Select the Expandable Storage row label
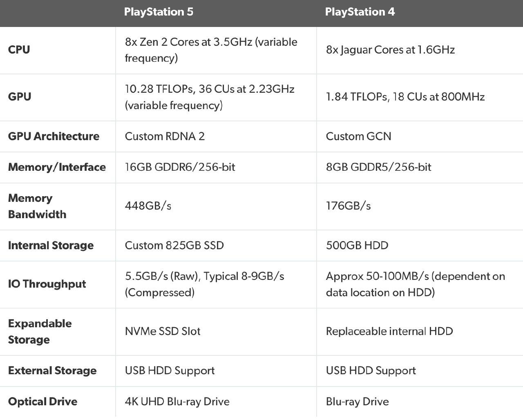The height and width of the screenshot is (420, 523). click(40, 331)
